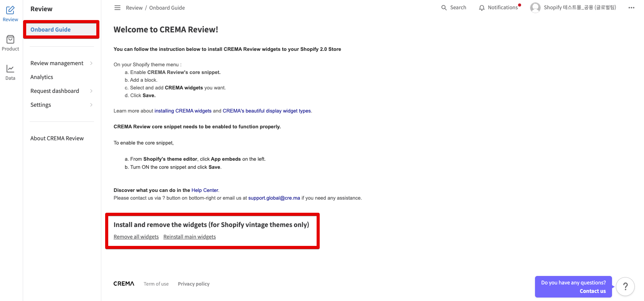644x301 pixels.
Task: Click the Search magnifier icon
Action: (444, 8)
